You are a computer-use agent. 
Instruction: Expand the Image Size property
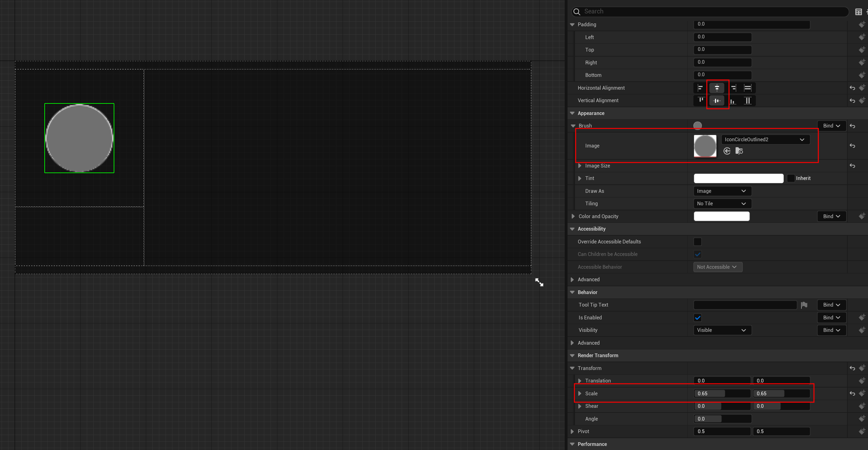pyautogui.click(x=580, y=166)
